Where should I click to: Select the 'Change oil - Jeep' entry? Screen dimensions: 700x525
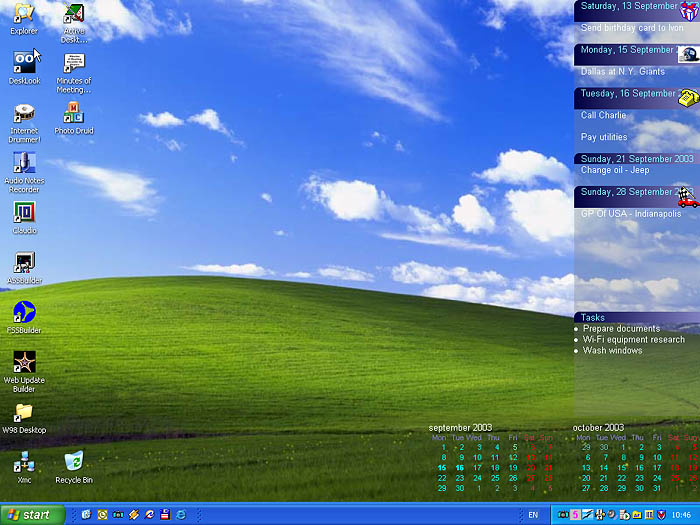click(x=615, y=170)
